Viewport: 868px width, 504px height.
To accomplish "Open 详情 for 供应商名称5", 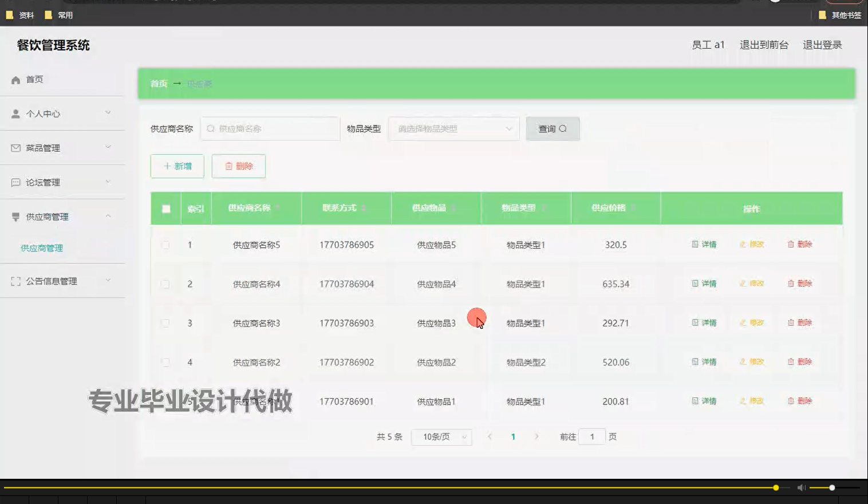I will [x=704, y=245].
